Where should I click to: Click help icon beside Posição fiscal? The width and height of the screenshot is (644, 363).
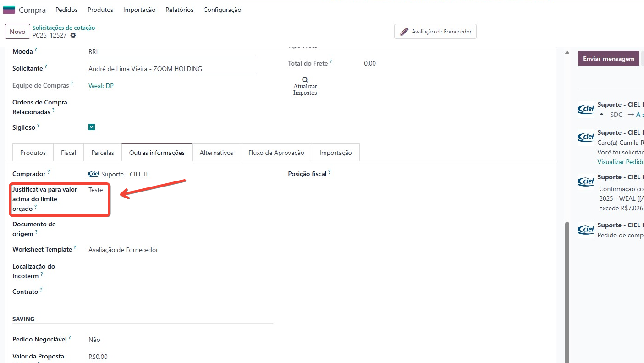(x=329, y=172)
